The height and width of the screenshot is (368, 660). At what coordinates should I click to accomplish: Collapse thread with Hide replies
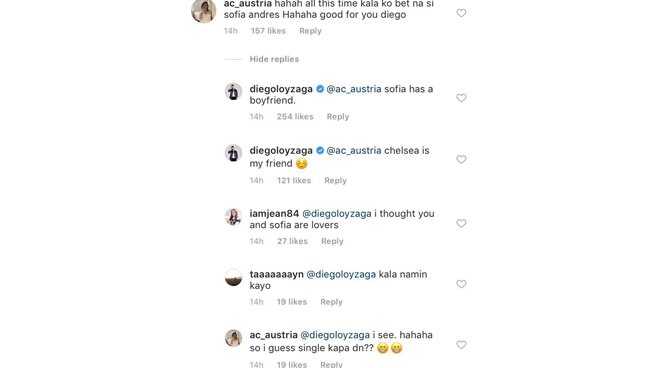(x=274, y=59)
